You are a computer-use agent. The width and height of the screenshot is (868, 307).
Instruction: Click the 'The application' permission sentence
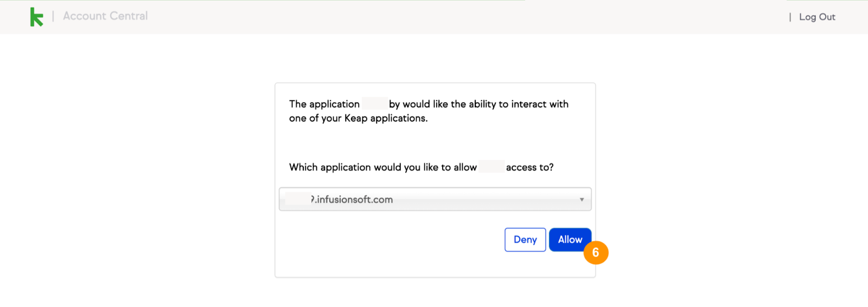tap(429, 111)
